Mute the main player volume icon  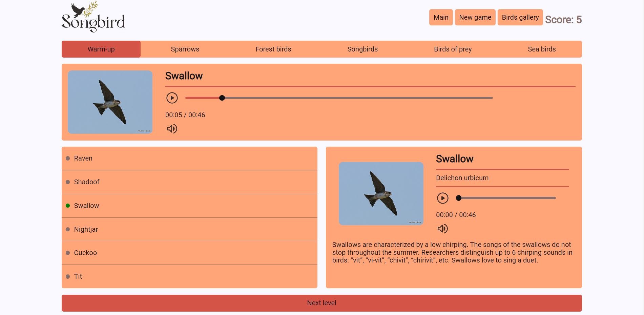click(172, 129)
